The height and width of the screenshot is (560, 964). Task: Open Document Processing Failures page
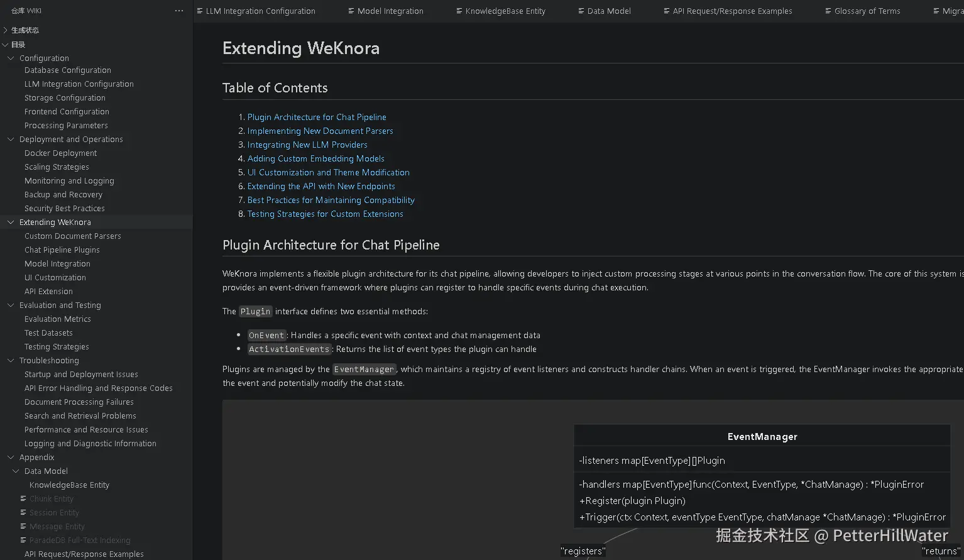(79, 402)
